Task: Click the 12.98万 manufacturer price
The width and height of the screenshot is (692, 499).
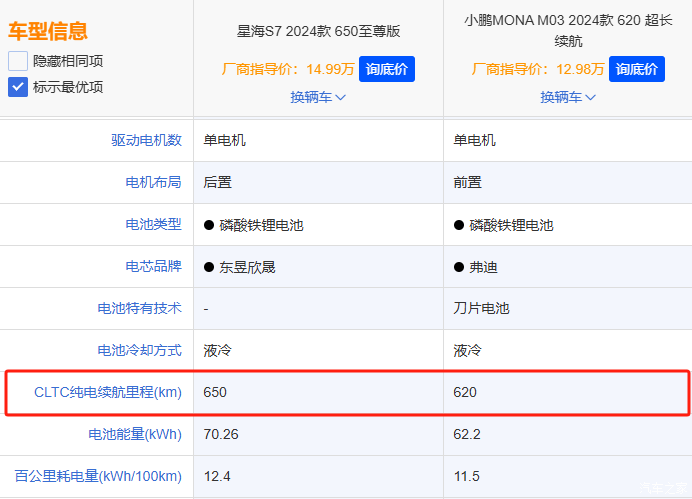Action: (x=583, y=69)
